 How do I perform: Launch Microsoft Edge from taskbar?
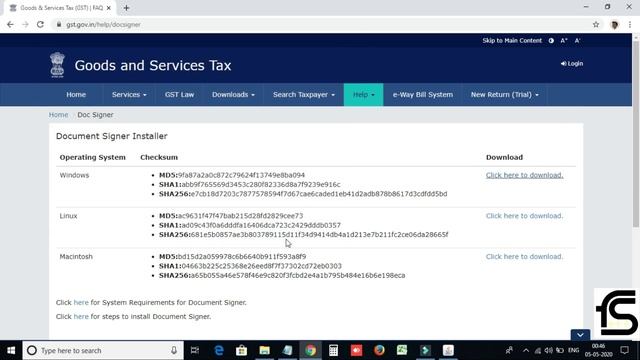219,350
